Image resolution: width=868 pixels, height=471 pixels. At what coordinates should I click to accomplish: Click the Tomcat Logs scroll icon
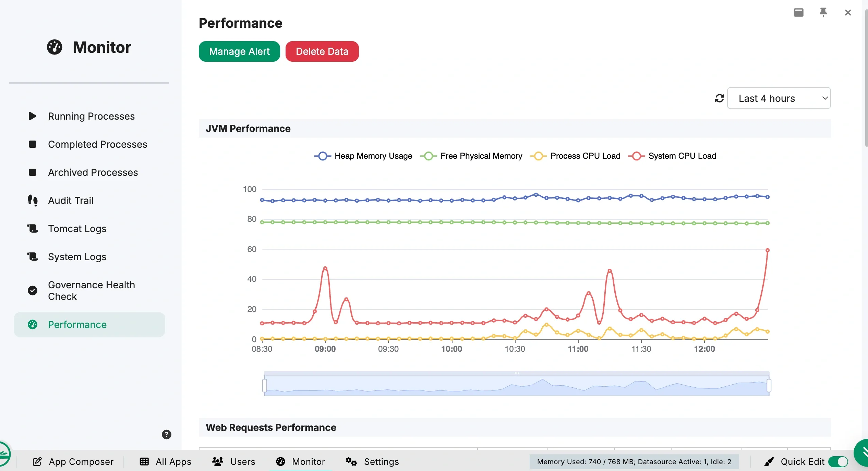point(33,229)
